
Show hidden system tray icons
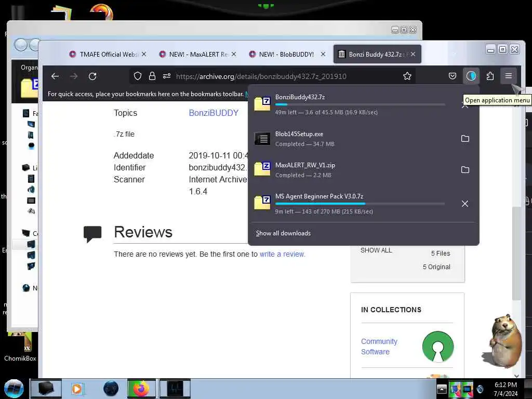442,389
